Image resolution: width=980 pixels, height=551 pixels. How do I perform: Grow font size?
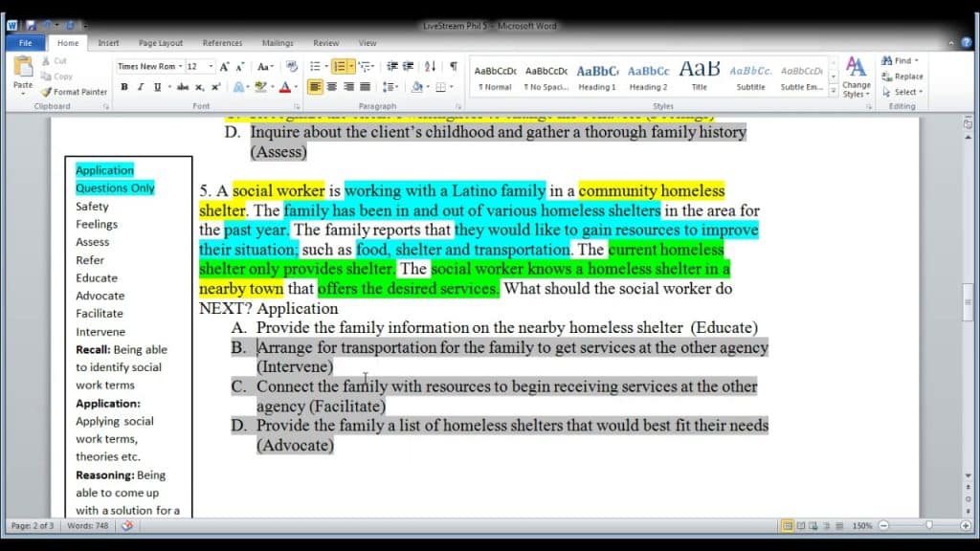click(x=224, y=66)
